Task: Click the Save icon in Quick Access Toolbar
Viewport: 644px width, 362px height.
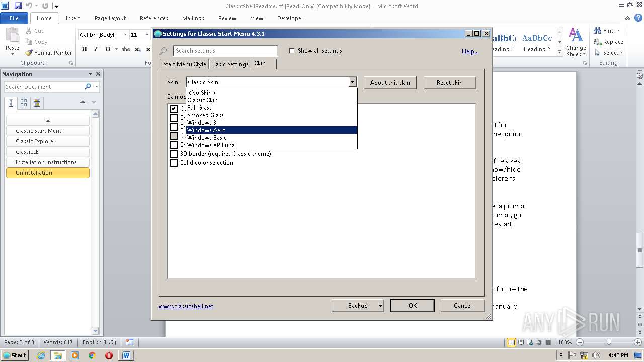Action: (x=18, y=6)
